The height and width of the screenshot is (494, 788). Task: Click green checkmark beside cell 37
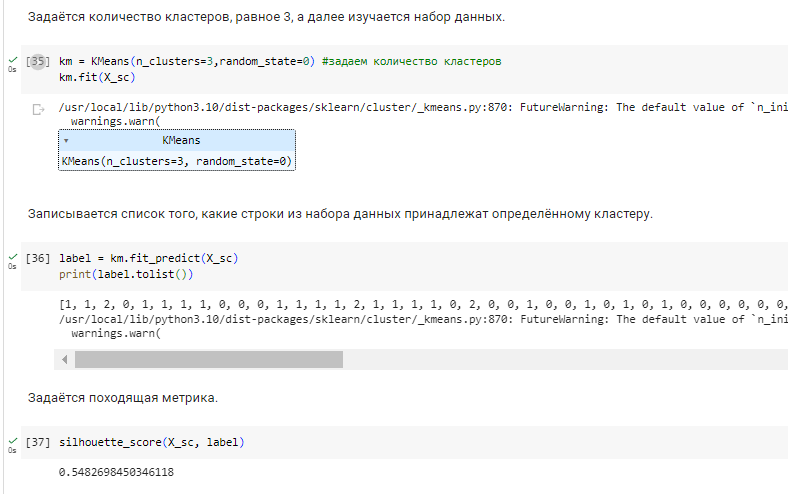[12, 440]
